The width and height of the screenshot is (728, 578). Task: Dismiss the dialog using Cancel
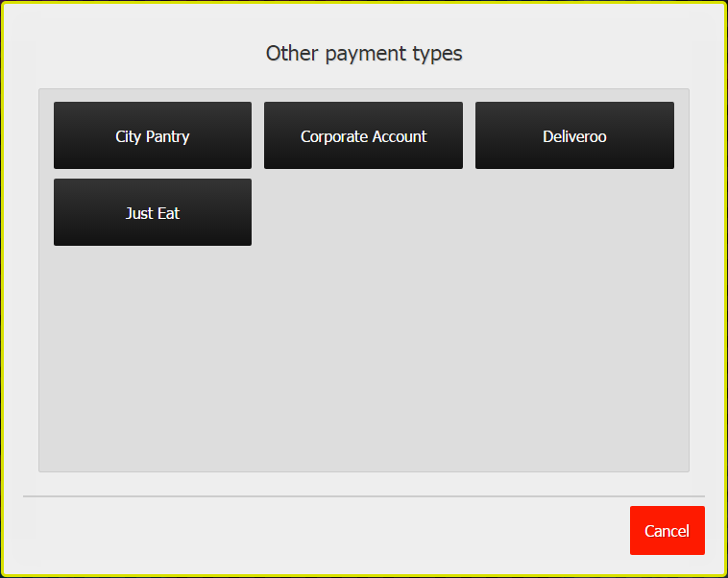click(667, 530)
